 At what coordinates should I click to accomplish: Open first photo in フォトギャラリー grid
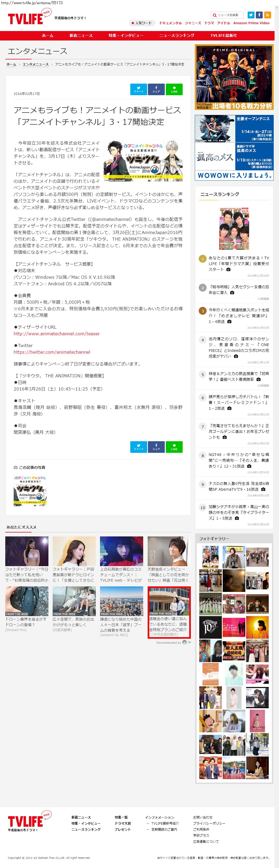[211, 557]
